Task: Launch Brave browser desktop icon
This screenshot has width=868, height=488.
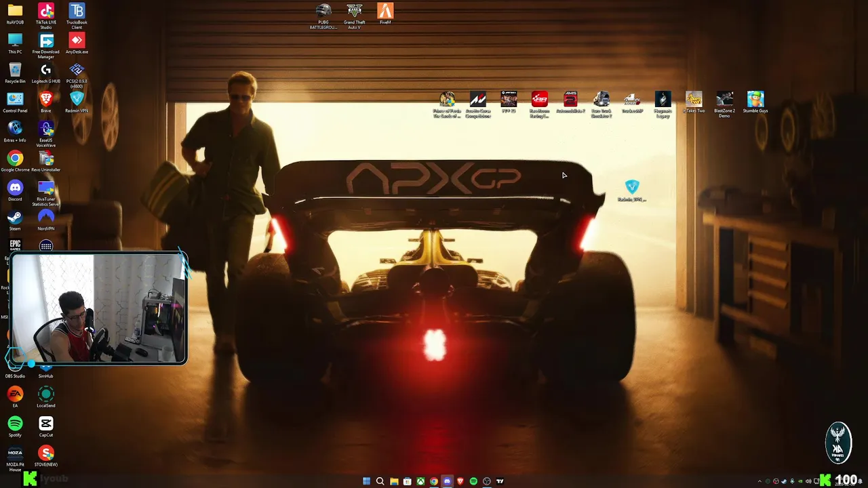Action: point(46,102)
